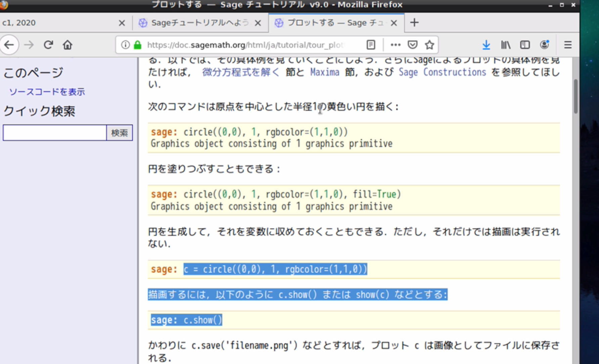
Task: Open the Firefox hamburger menu
Action: point(568,45)
